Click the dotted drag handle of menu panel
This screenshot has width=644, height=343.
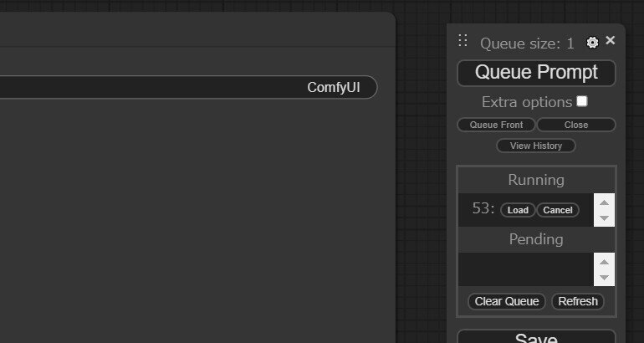click(x=463, y=40)
